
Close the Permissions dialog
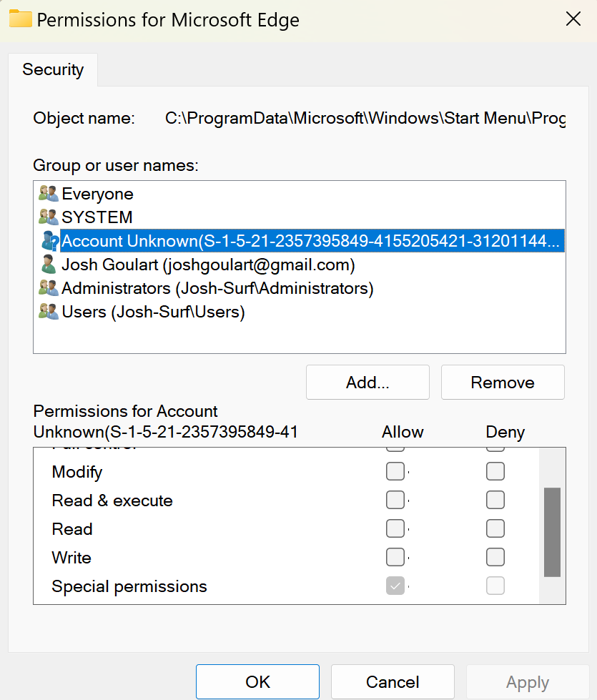[x=573, y=19]
